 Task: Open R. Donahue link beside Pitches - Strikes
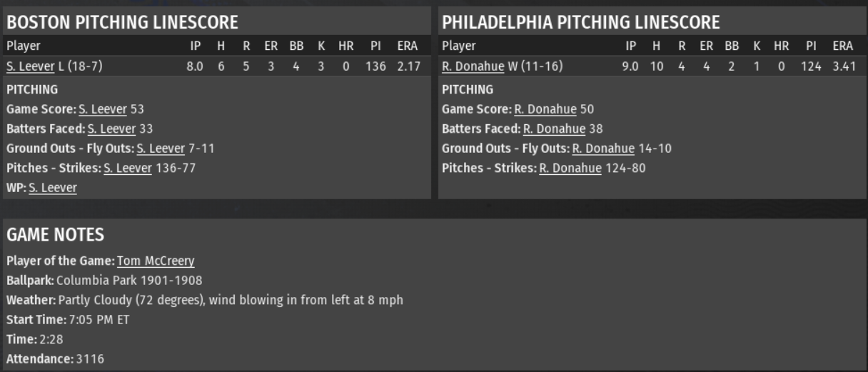point(570,169)
